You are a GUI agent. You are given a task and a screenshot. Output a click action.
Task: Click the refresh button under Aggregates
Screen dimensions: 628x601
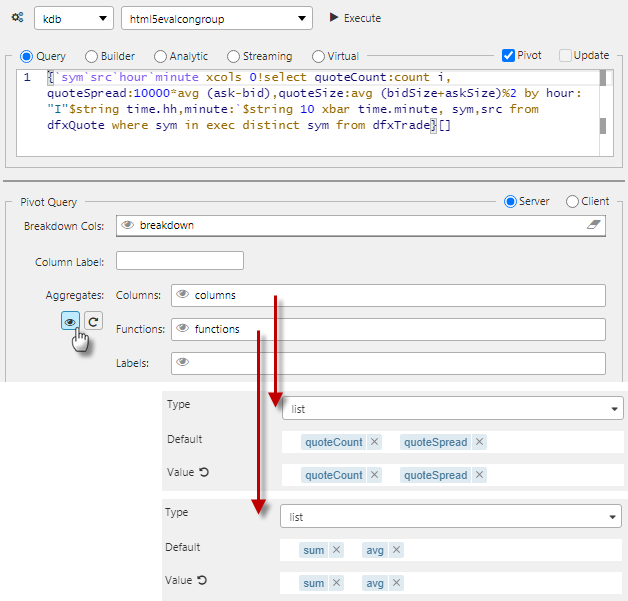(x=93, y=321)
